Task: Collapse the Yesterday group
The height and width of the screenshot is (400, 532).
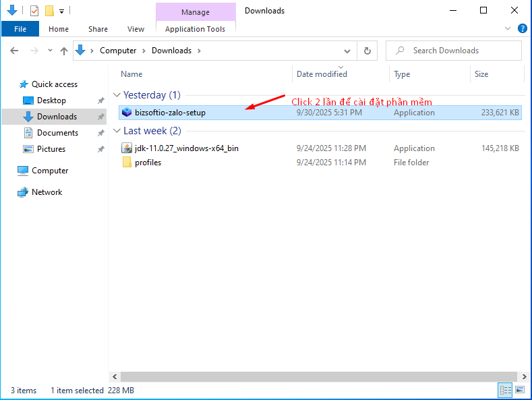Action: tap(117, 95)
